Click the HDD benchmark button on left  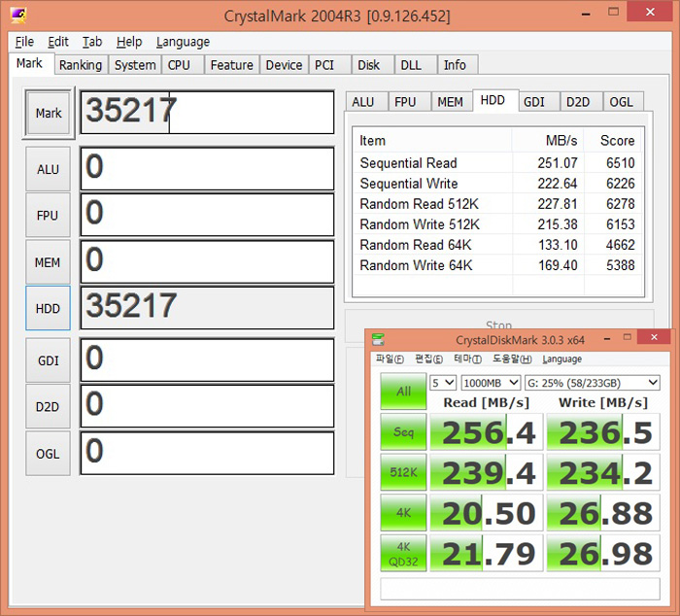49,309
